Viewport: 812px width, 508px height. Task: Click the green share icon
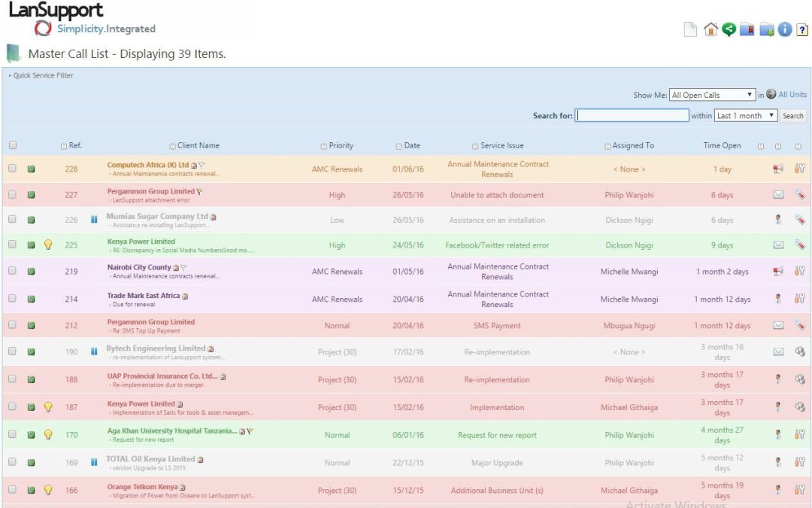729,29
